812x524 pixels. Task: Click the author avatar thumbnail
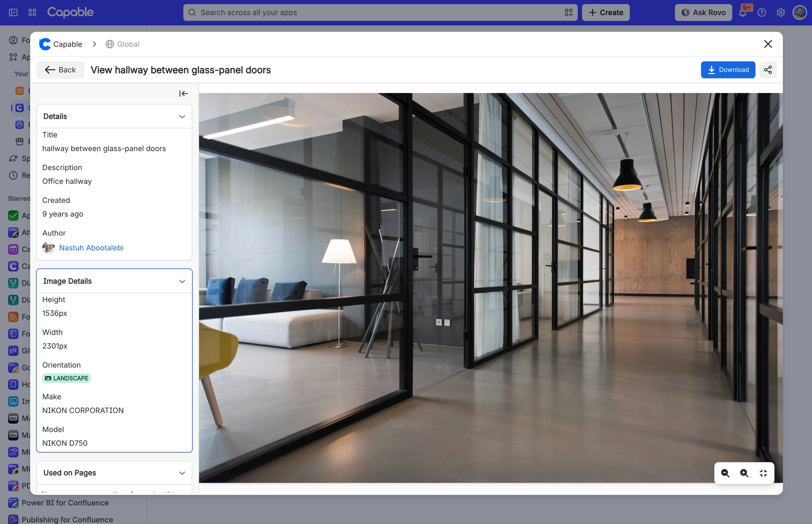[x=49, y=247]
